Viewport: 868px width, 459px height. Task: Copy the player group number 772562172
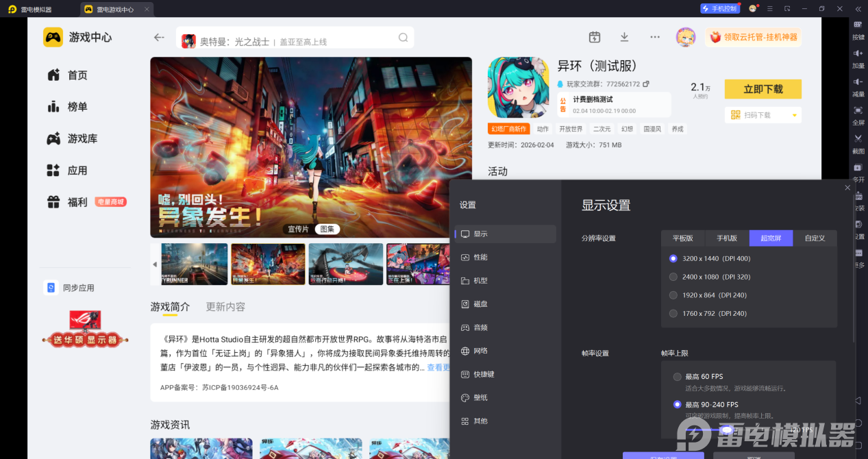click(x=646, y=84)
